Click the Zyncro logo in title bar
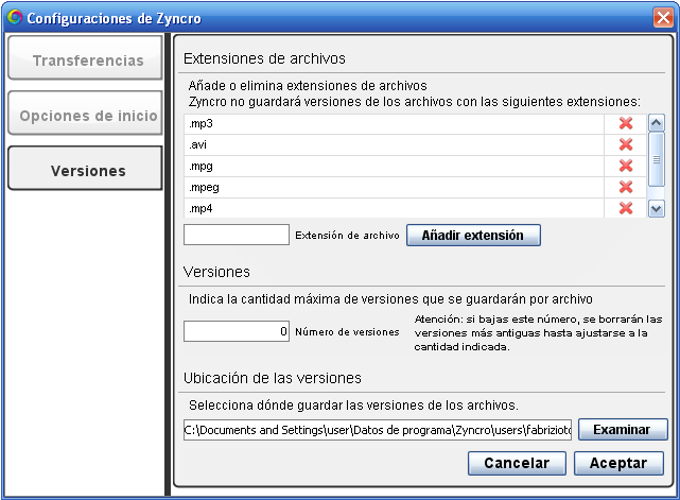This screenshot has width=680, height=500. coord(14,18)
